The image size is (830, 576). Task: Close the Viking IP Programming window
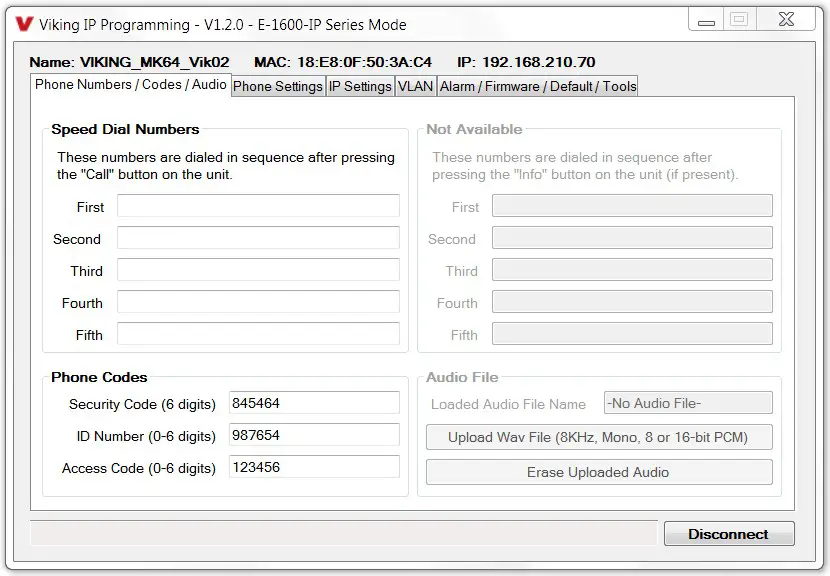click(787, 20)
